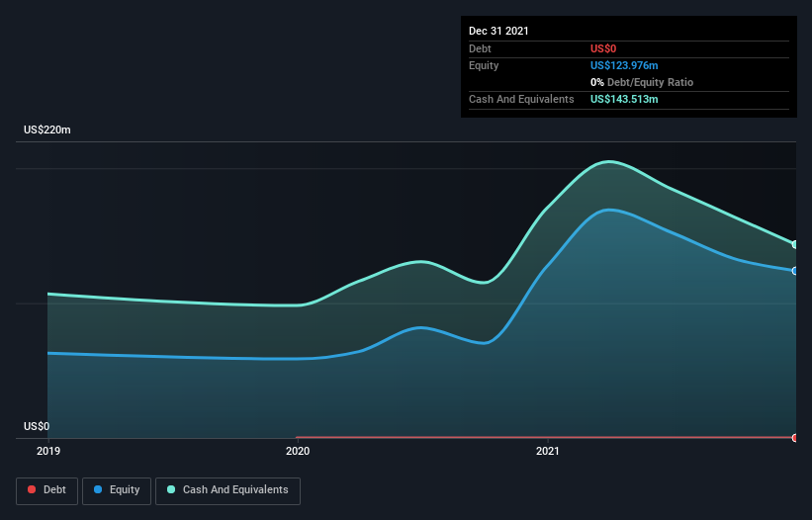The height and width of the screenshot is (520, 812).
Task: Select the blue Equity endpoint marker
Action: click(795, 271)
